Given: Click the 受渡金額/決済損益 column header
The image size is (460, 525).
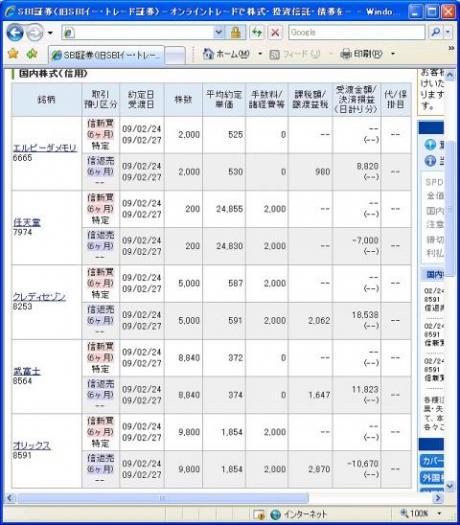Looking at the screenshot, I should 357,99.
